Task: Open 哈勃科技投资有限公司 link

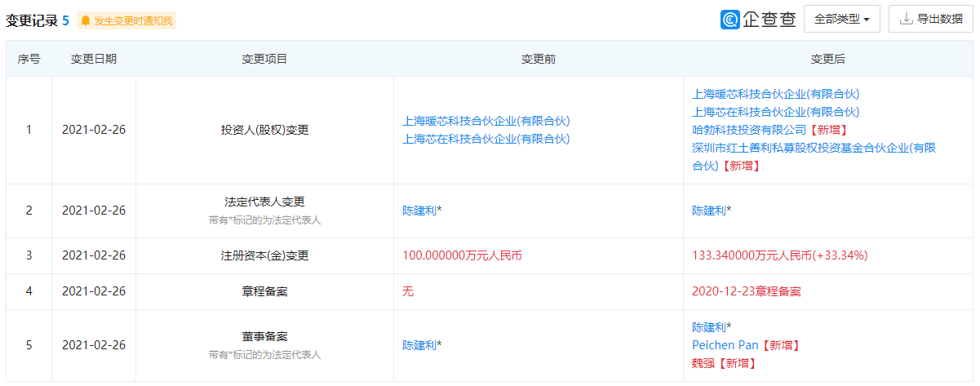Action: [x=749, y=130]
